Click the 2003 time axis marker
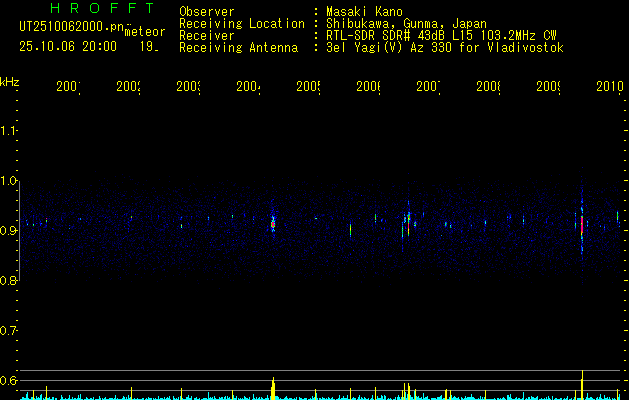This screenshot has height=400, width=629. [189, 87]
